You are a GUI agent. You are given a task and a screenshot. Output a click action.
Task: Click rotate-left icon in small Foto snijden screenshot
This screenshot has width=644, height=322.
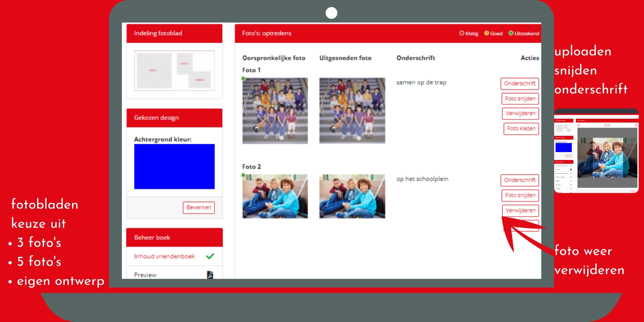pos(579,125)
